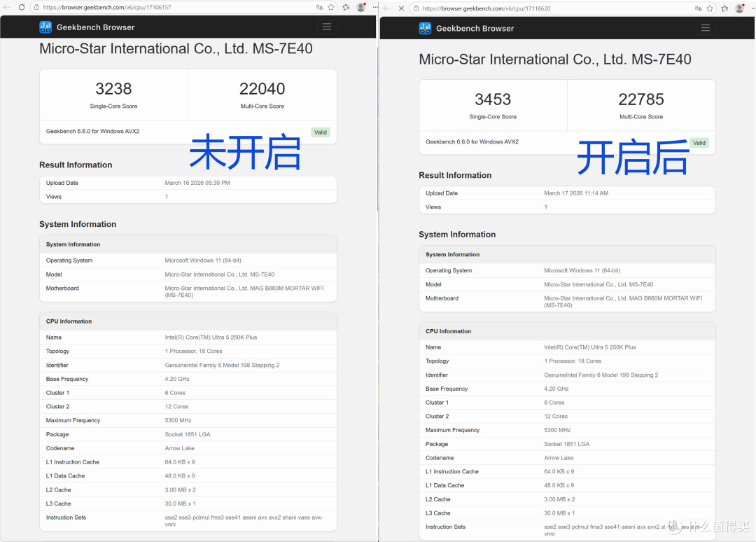Click the 'Motherboard' row label on the right page
Viewport: 756px width, 542px height.
coord(442,298)
